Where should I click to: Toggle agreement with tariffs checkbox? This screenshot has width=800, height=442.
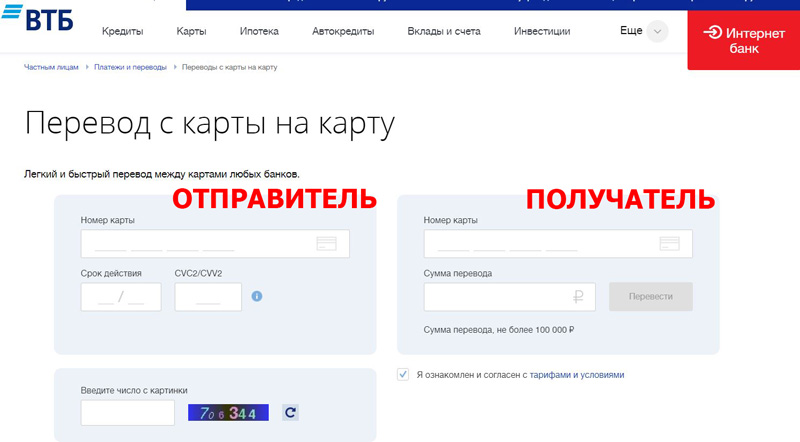(403, 375)
